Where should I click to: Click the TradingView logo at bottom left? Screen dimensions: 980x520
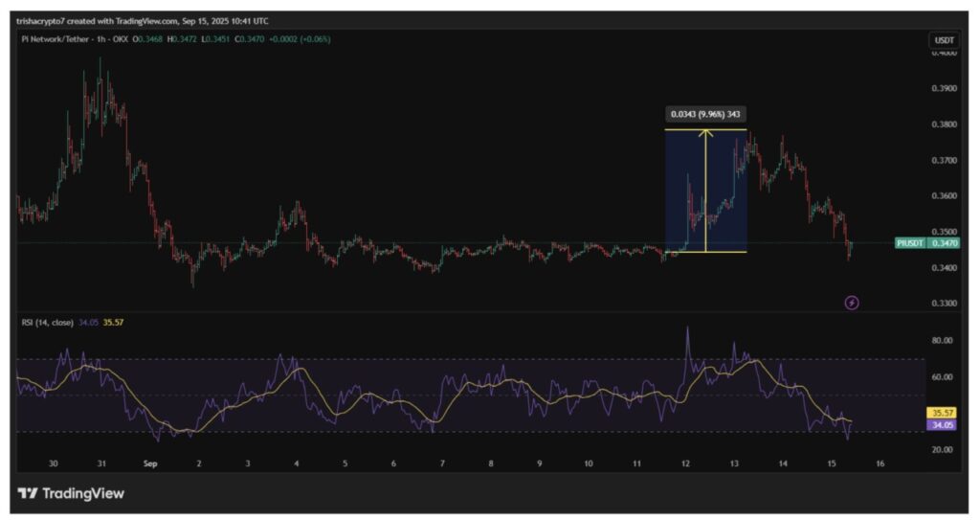pyautogui.click(x=72, y=494)
